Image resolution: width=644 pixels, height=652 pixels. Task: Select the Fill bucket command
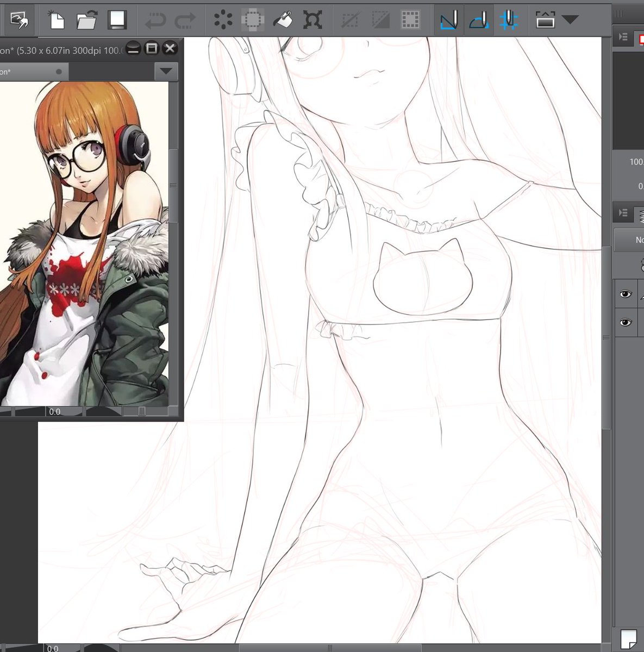283,20
